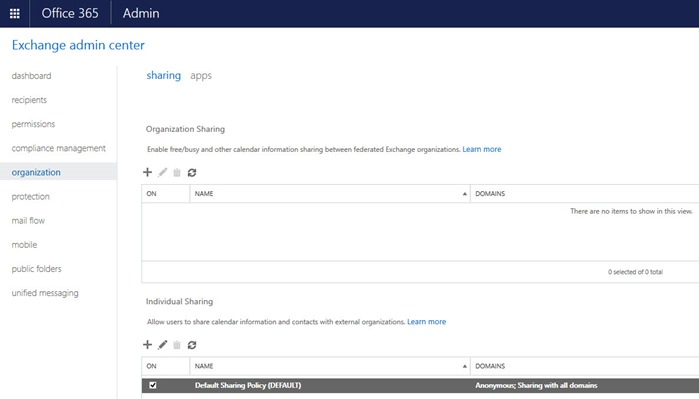Open dashboard in the left navigation
This screenshot has width=699, height=399.
tap(31, 76)
